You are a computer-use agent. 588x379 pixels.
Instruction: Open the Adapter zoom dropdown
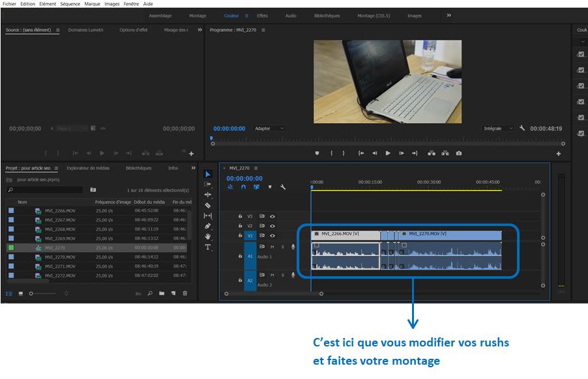[269, 128]
